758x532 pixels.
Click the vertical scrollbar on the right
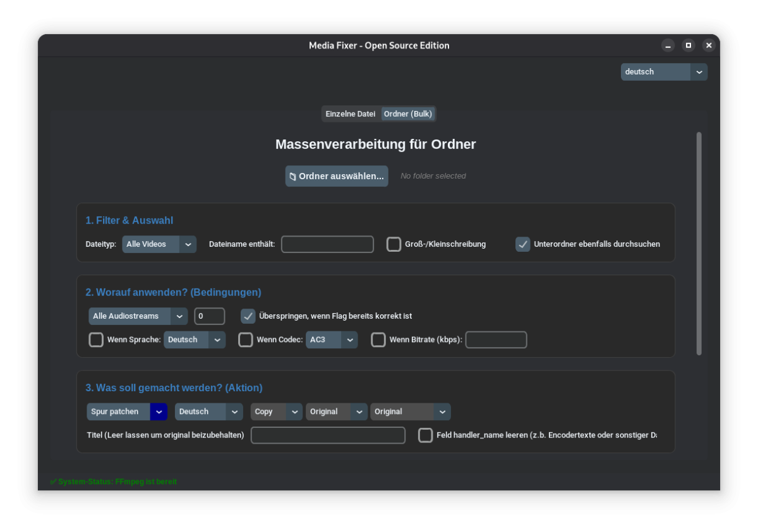pos(699,244)
